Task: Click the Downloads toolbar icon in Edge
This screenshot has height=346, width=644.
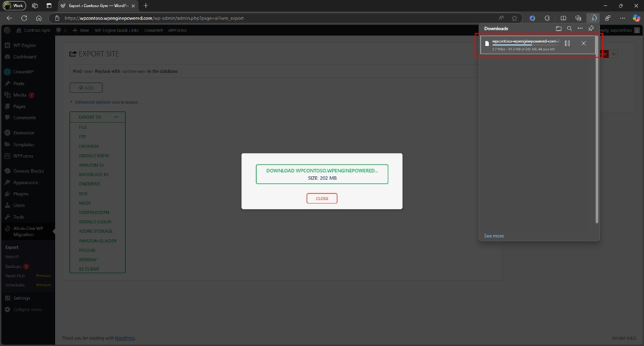Action: coord(593,18)
